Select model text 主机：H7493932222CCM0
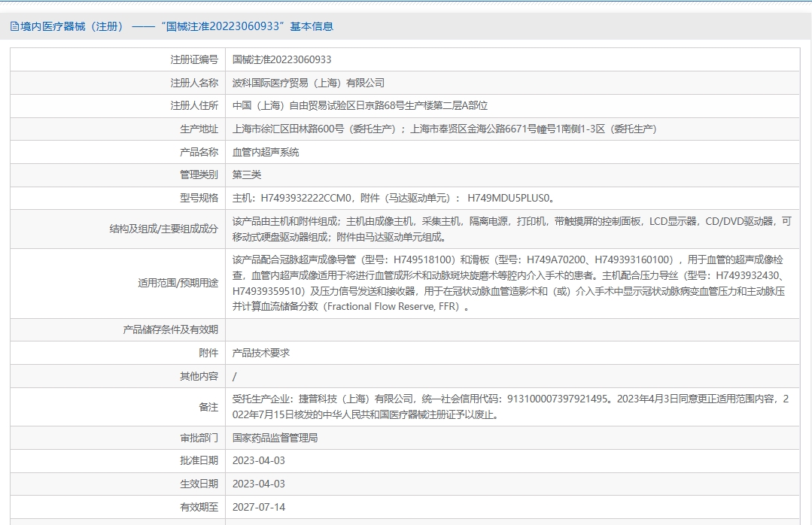The image size is (812, 525). (291, 198)
